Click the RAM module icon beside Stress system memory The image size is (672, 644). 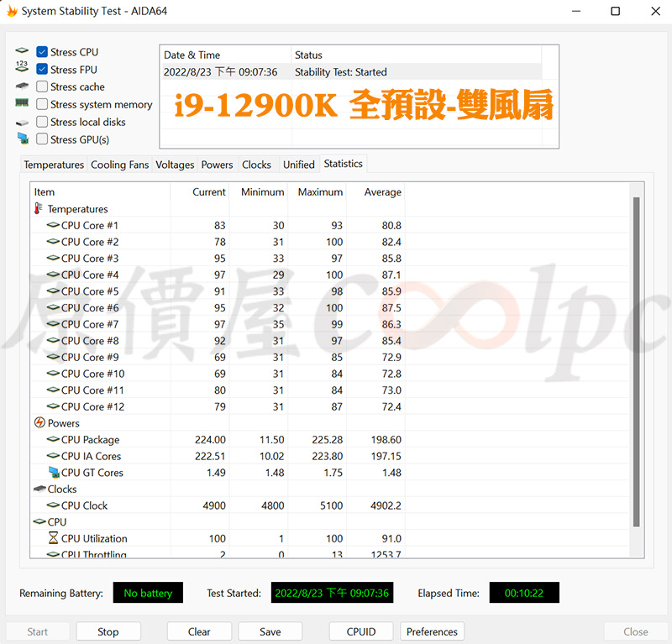(x=22, y=102)
